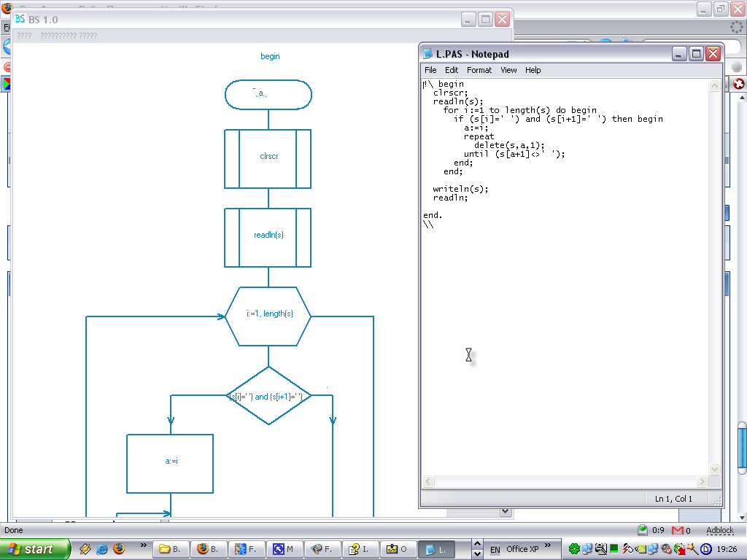
Task: Click the BS 1.0 title bar icon
Action: point(20,19)
